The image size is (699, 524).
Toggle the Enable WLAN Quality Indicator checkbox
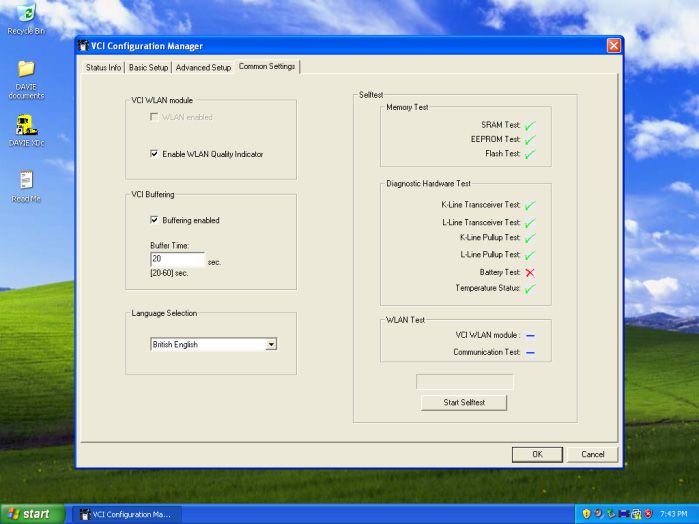154,154
